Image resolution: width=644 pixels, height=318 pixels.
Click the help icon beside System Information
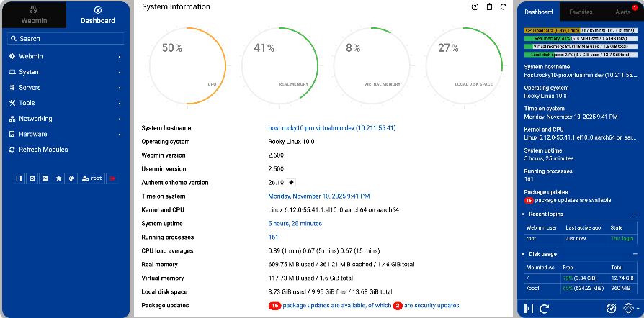click(475, 7)
